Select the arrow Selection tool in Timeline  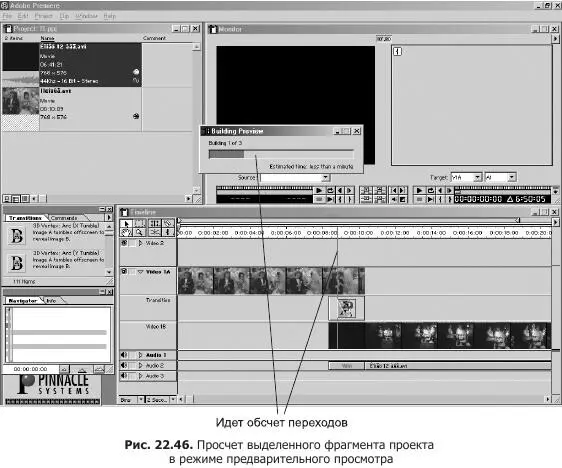tap(126, 224)
